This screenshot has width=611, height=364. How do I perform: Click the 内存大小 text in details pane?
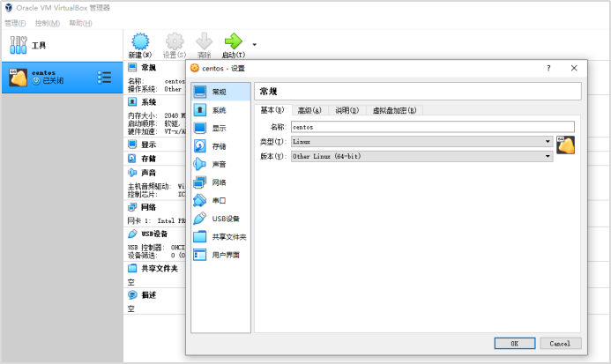click(143, 115)
